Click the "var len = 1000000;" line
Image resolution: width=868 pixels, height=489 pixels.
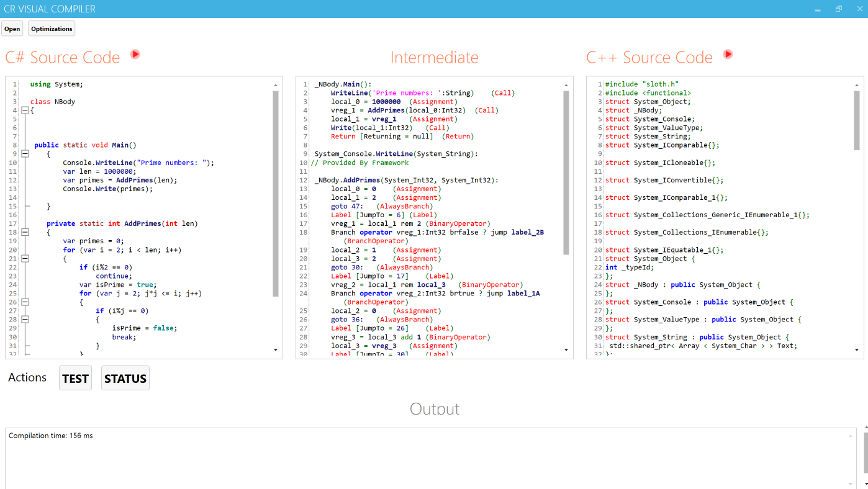(x=99, y=171)
